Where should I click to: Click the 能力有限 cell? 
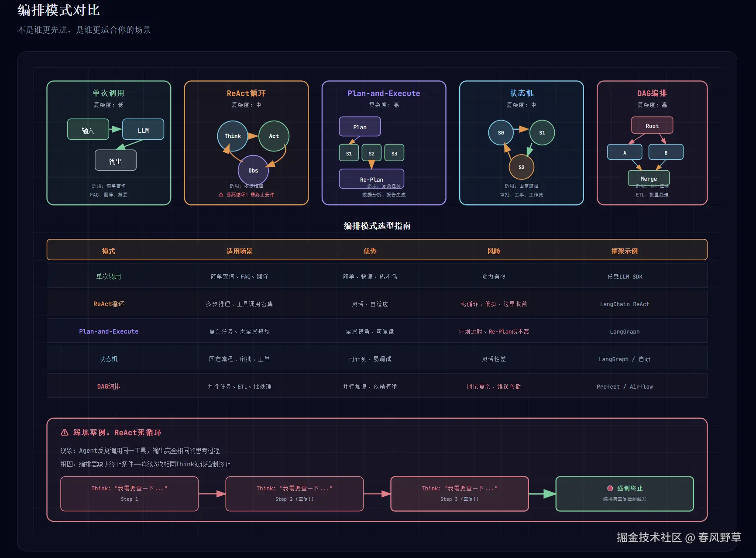pos(494,276)
